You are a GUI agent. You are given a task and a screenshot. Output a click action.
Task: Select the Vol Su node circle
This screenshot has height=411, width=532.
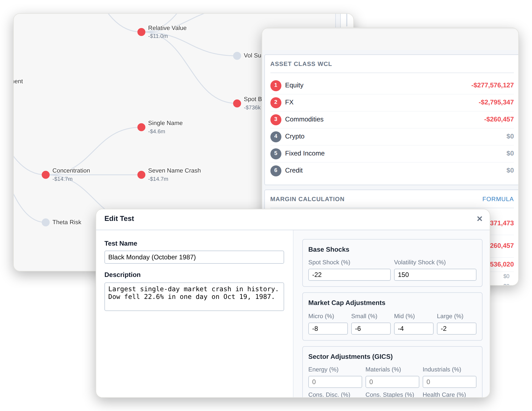[237, 56]
